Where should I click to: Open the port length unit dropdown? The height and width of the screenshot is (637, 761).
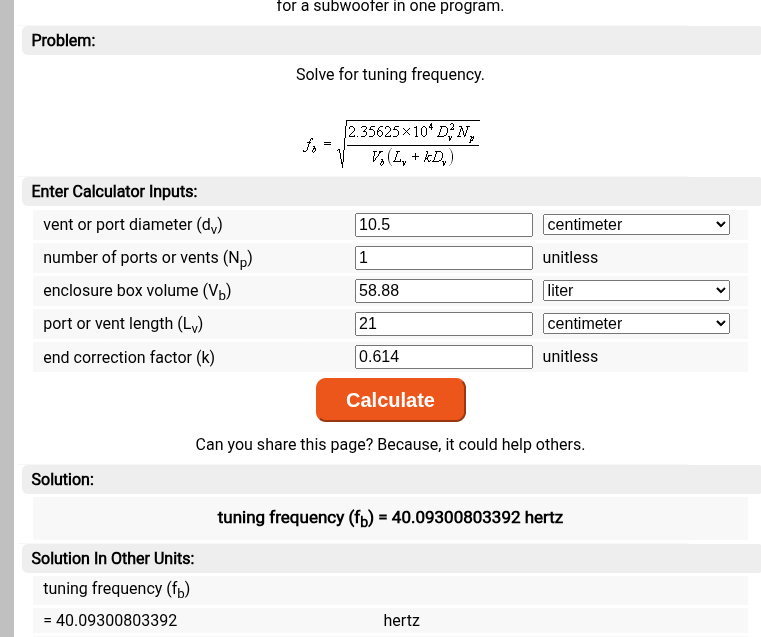tap(636, 324)
